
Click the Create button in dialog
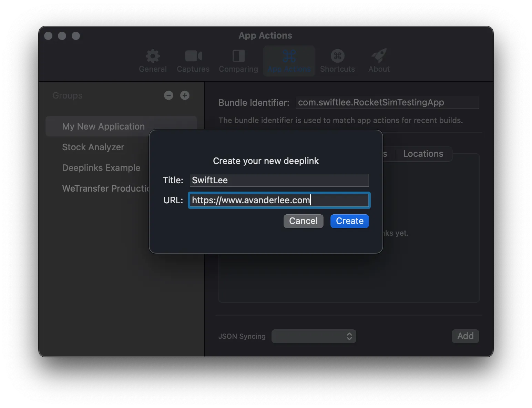click(x=349, y=221)
